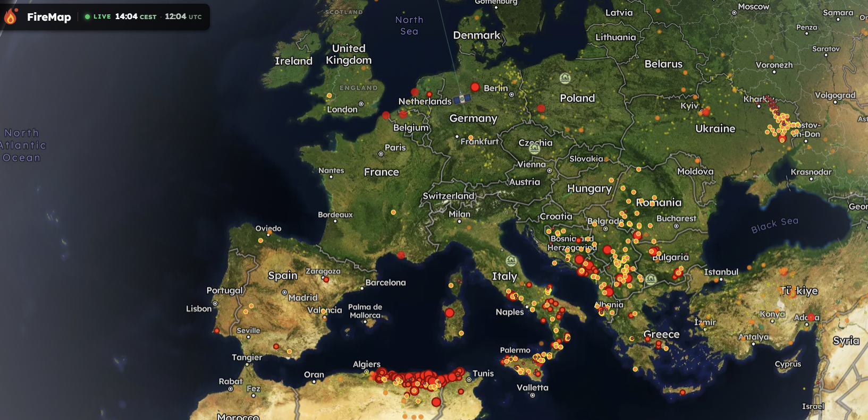Click the Denmark country label
Viewport: 868px width, 420px height.
[x=477, y=36]
